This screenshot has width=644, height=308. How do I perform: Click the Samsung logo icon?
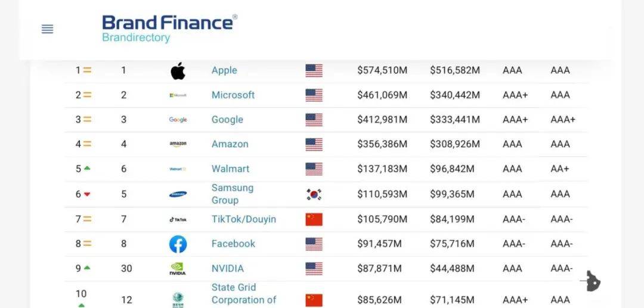[x=178, y=194]
